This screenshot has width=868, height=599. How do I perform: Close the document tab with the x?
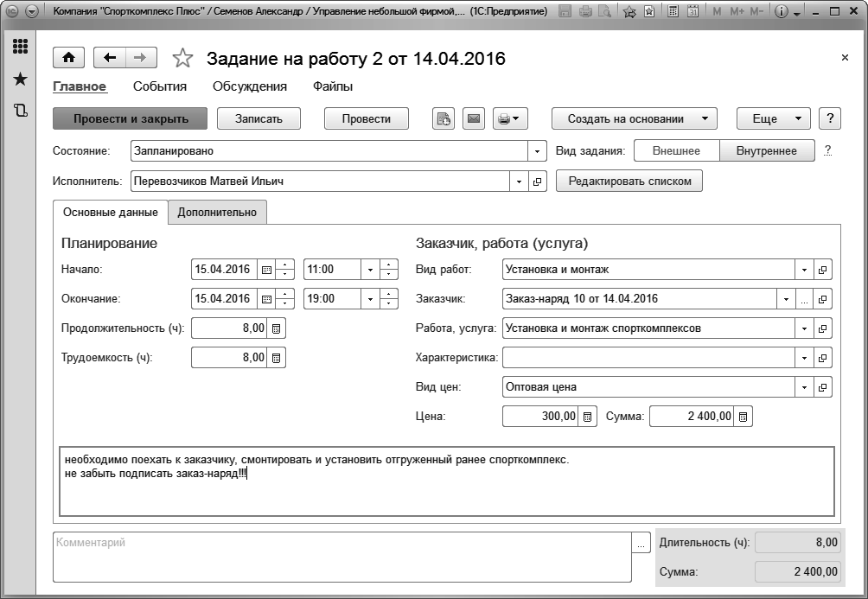(845, 58)
